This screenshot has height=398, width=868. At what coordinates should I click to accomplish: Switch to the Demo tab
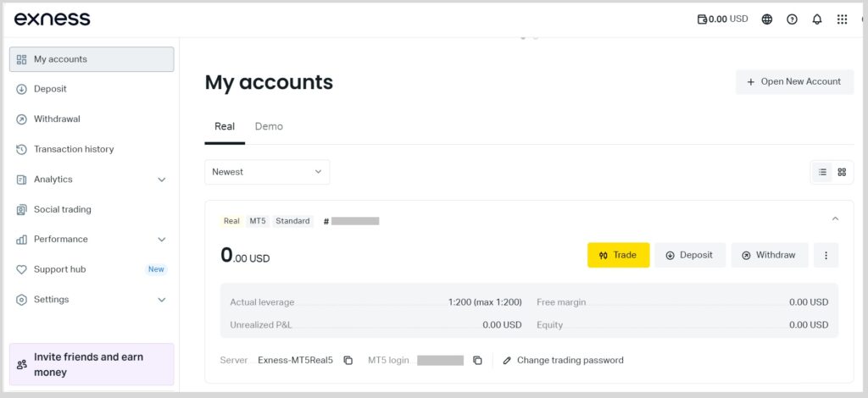tap(269, 126)
